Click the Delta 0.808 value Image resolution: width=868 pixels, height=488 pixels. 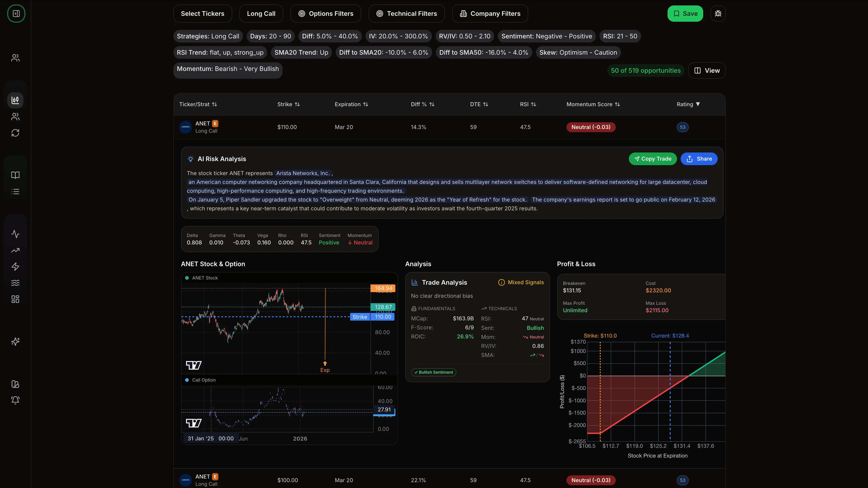[x=194, y=242]
